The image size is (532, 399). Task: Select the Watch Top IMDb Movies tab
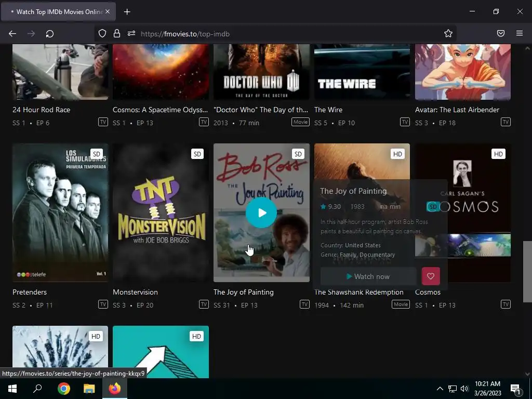coord(58,11)
